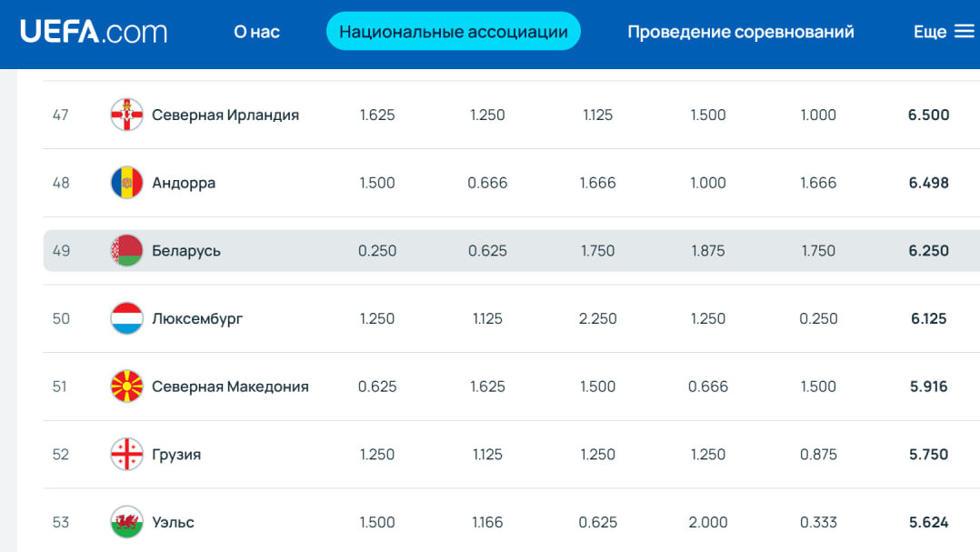Viewport: 980px width, 552px height.
Task: Click the Belarus flag icon
Action: click(127, 251)
